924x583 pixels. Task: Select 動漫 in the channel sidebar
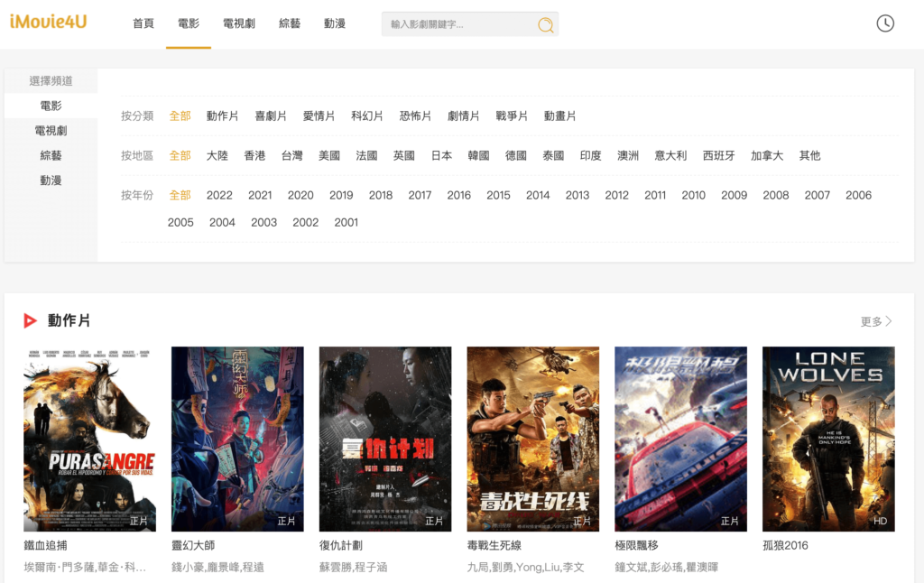pos(51,180)
